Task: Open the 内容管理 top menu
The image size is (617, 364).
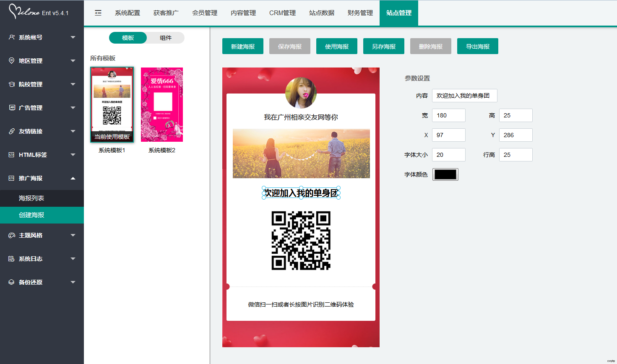Action: (243, 13)
